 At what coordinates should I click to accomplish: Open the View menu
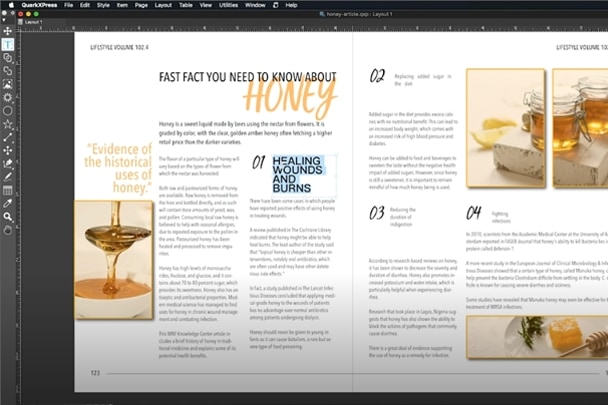click(206, 5)
